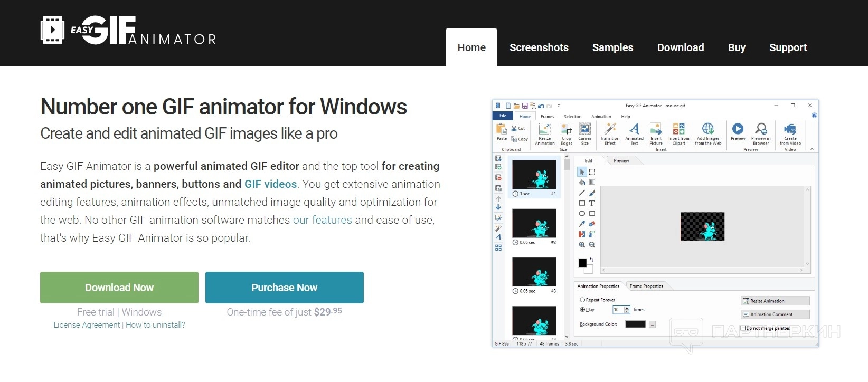Pick the paint bucket fill tool
868x382 pixels.
click(x=582, y=182)
